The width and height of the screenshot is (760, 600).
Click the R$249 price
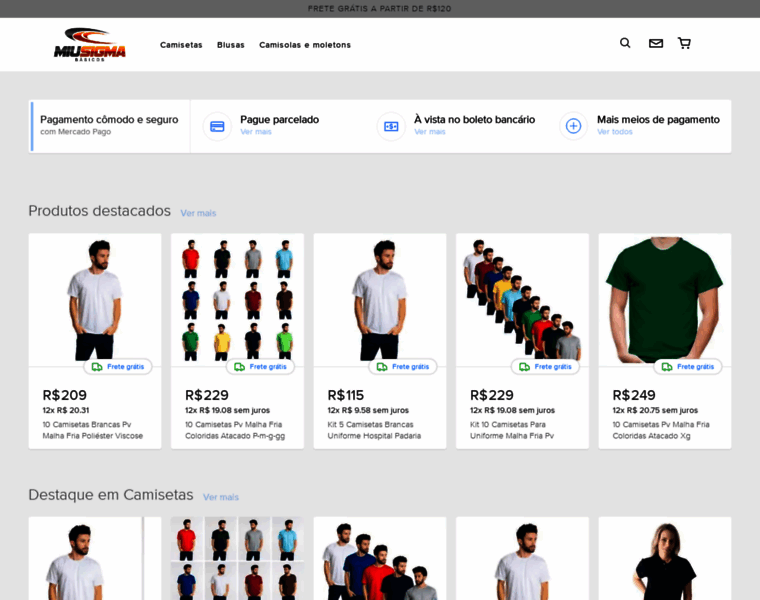click(x=634, y=395)
